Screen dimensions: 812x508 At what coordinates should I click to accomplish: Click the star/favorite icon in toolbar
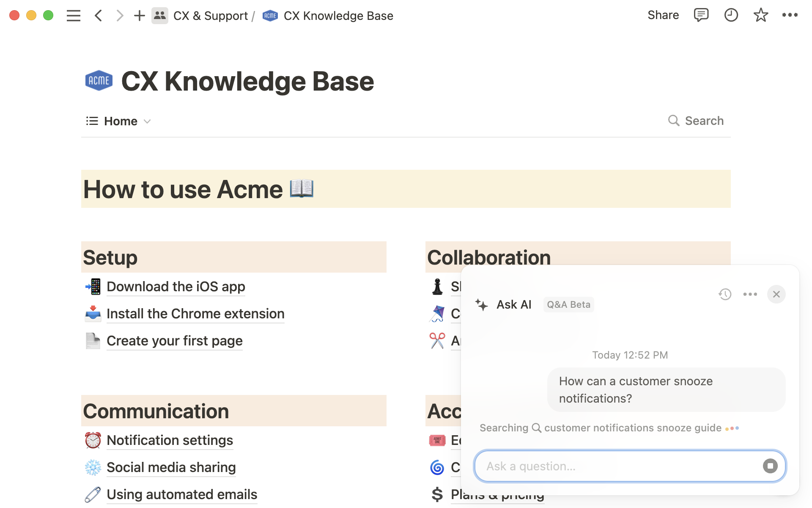pyautogui.click(x=761, y=16)
